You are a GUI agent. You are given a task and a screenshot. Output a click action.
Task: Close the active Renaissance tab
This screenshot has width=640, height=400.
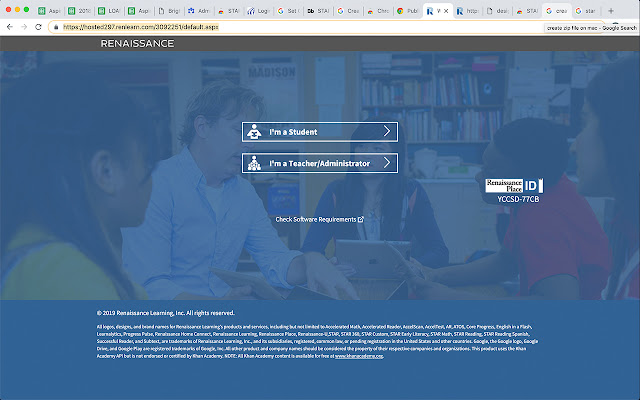coord(446,11)
